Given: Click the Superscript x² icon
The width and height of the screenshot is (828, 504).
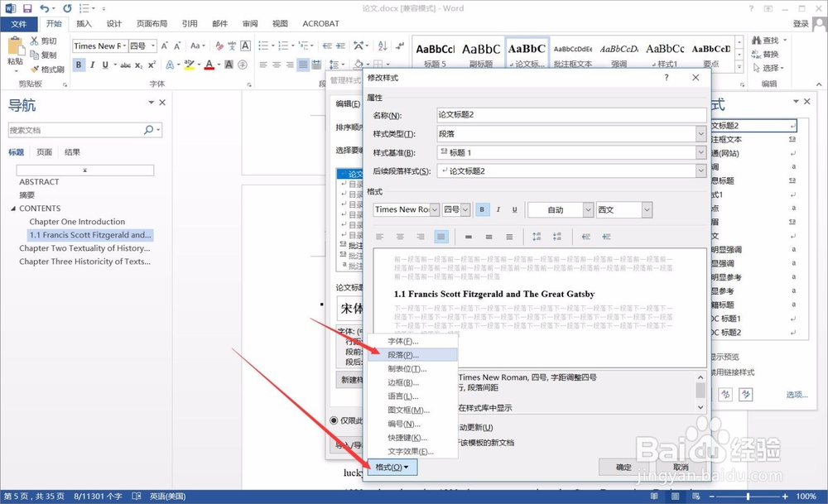Looking at the screenshot, I should 152,65.
